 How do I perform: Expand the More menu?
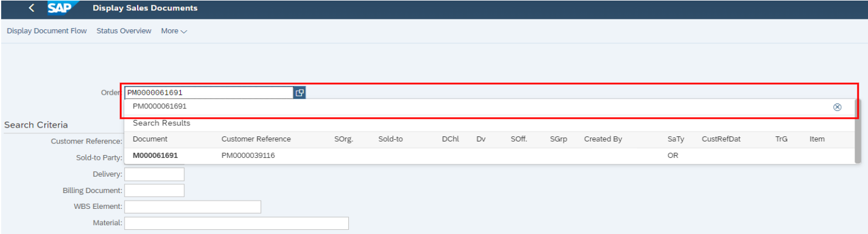click(x=174, y=31)
